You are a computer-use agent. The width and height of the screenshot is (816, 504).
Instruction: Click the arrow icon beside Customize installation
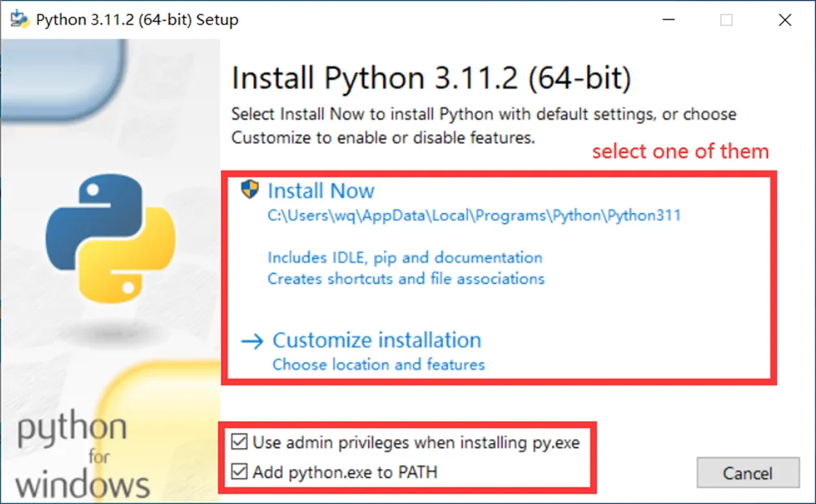[253, 341]
